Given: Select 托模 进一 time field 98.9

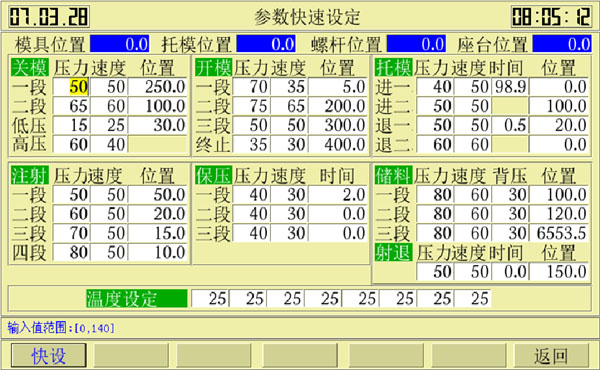Looking at the screenshot, I should pyautogui.click(x=510, y=87).
